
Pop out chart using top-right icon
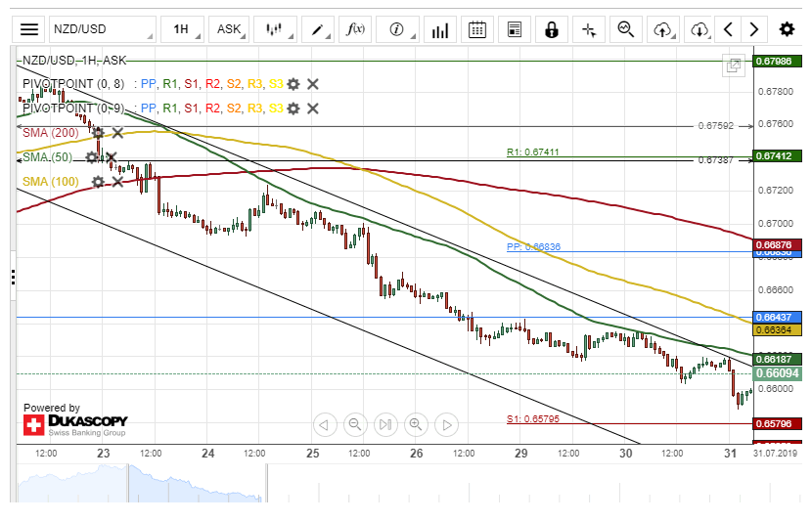tap(733, 65)
